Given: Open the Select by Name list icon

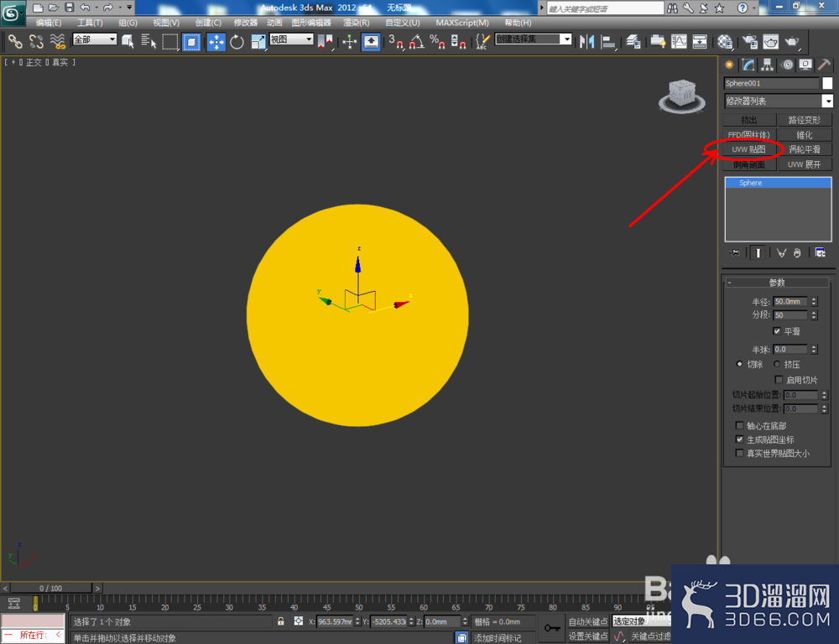Looking at the screenshot, I should click(x=149, y=41).
